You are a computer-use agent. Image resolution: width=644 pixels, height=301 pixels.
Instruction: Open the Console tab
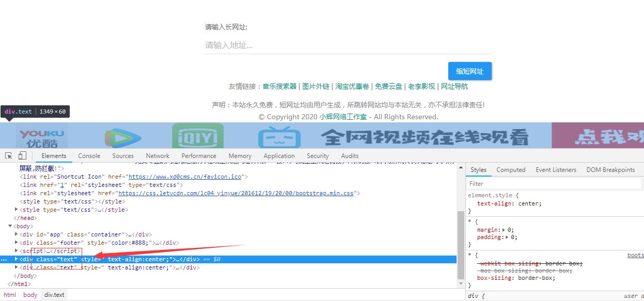tap(89, 155)
